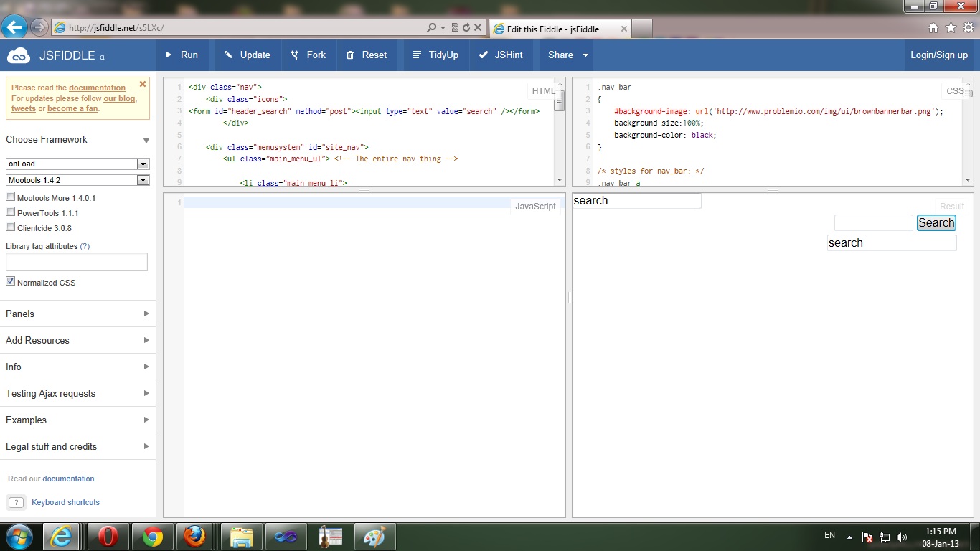The width and height of the screenshot is (980, 551).
Task: Refresh the page with reload icon
Action: pyautogui.click(x=466, y=28)
